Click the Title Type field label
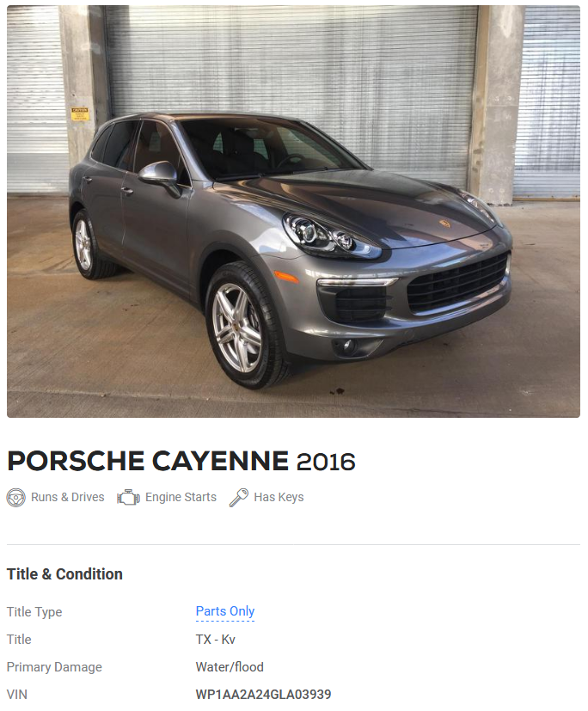588x711 pixels. 34,611
